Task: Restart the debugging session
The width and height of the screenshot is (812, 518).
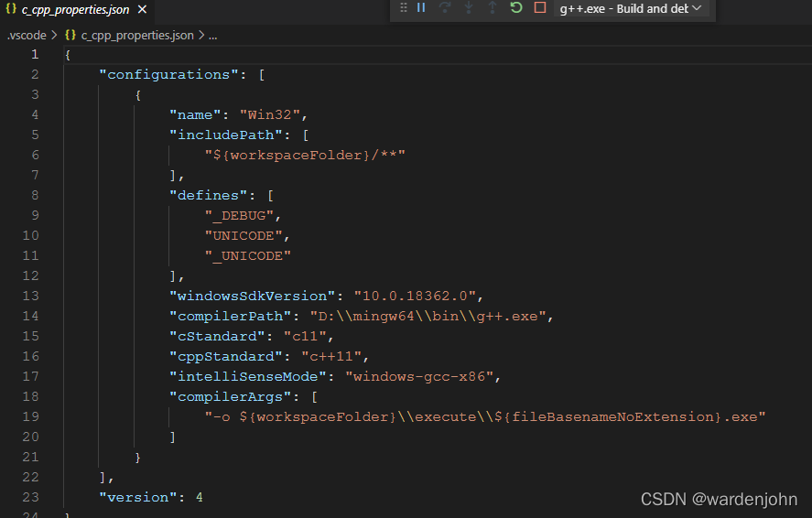Action: coord(516,7)
